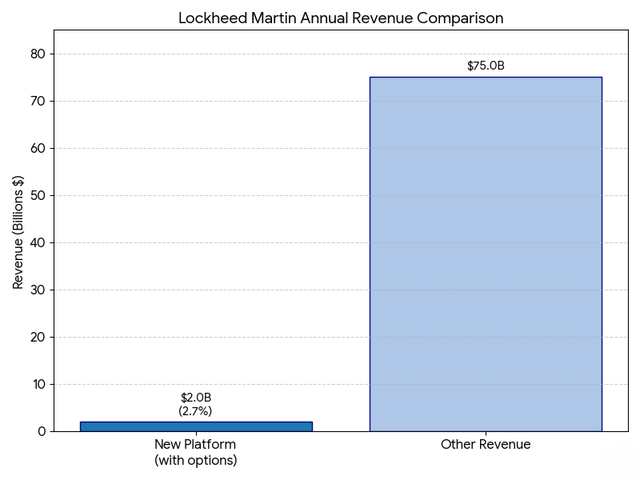Viewport: 640px width, 480px height.
Task: Click the y-axis tick label '70'
Action: click(38, 101)
